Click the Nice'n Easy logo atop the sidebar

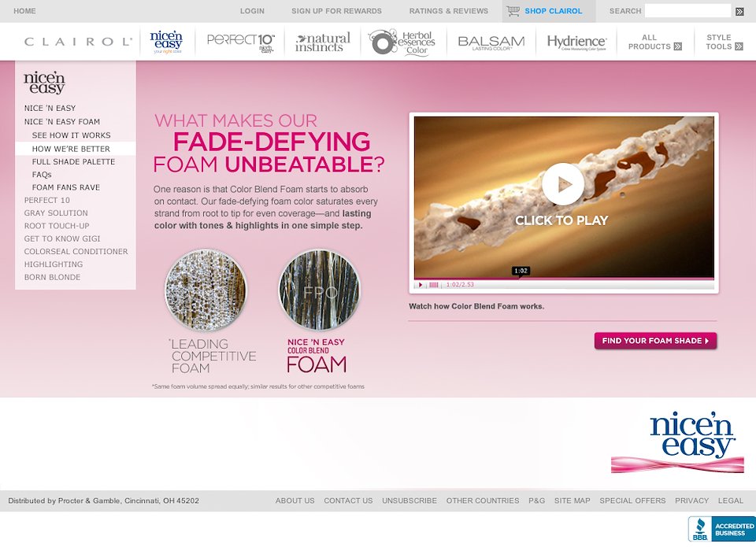point(44,83)
